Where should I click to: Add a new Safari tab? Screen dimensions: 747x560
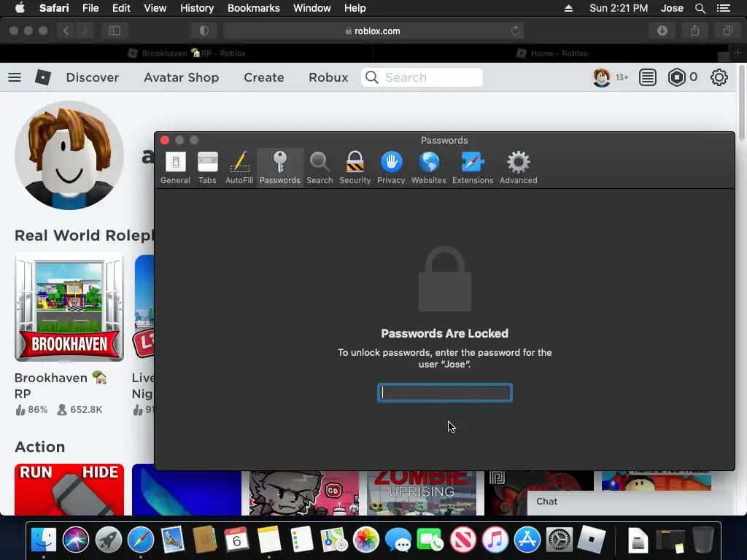coord(738,52)
